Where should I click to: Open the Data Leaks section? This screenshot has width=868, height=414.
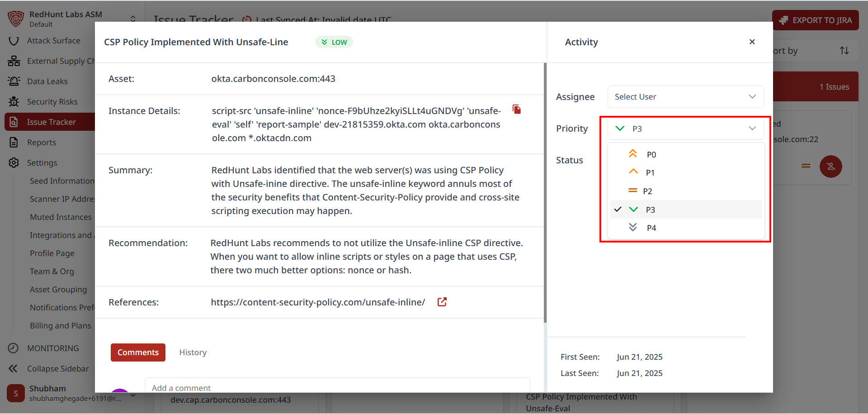(x=47, y=81)
